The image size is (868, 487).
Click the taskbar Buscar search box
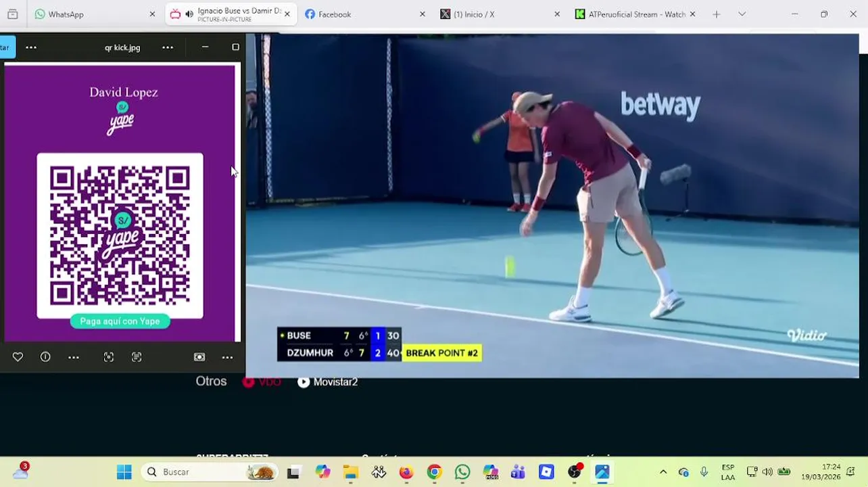click(x=209, y=472)
